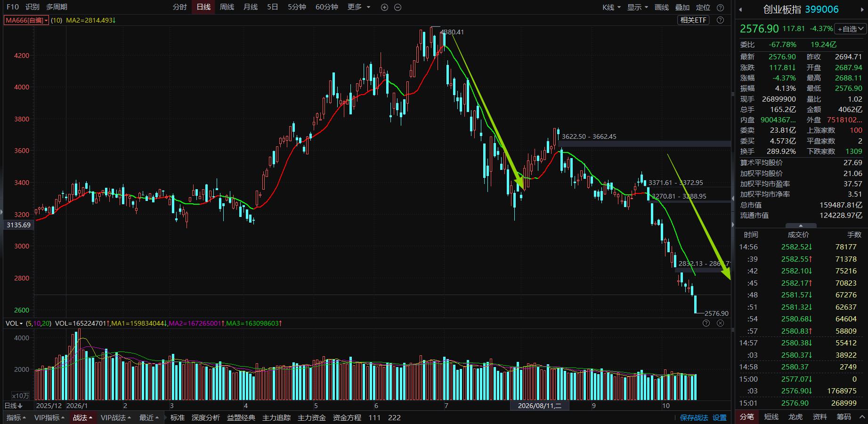The width and height of the screenshot is (868, 424).
Task: Select the 主力资金 indicator preset
Action: (312, 417)
